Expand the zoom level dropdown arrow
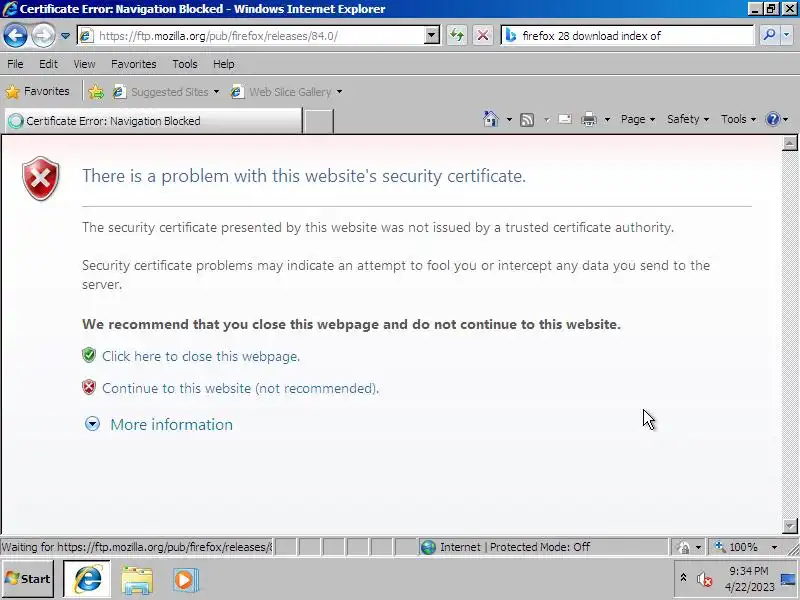Viewport: 800px width, 600px height. (774, 547)
